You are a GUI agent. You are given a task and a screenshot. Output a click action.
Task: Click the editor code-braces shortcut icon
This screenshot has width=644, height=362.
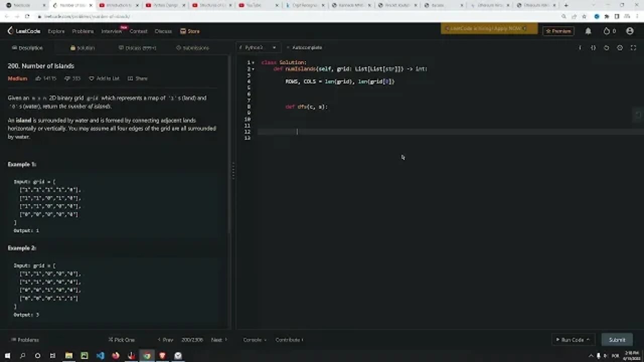click(593, 48)
